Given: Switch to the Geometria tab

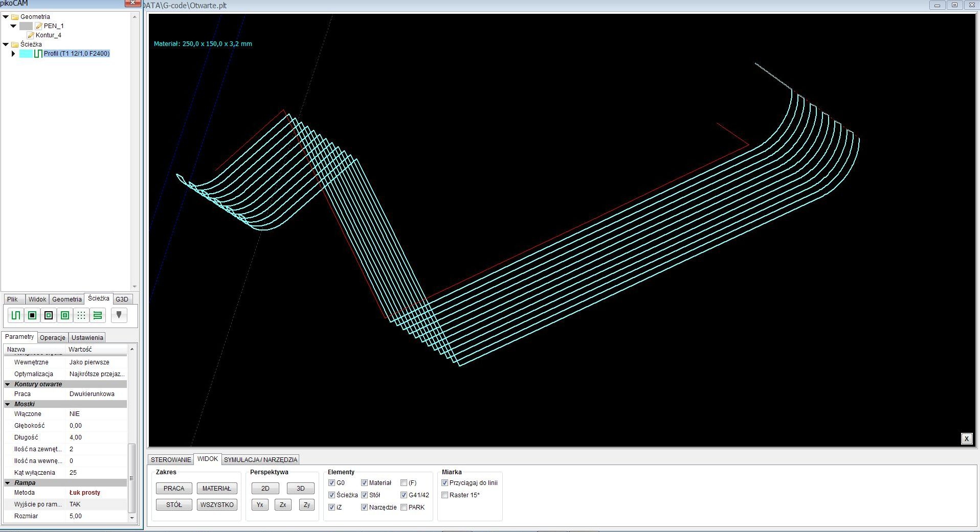Looking at the screenshot, I should 66,299.
